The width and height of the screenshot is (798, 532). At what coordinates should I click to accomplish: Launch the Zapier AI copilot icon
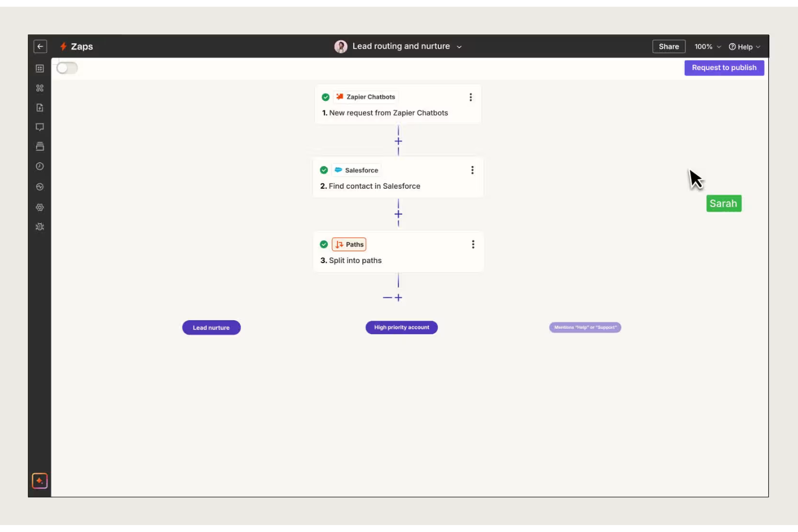click(39, 481)
